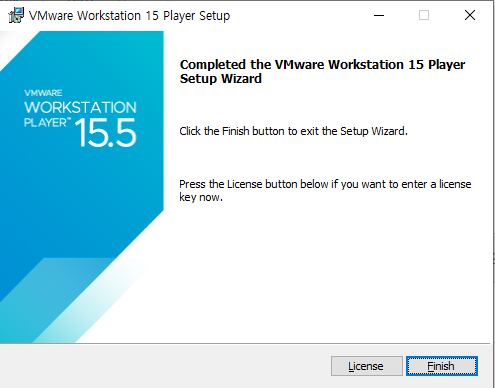The width and height of the screenshot is (495, 388).
Task: Click the WORKSTATION wordmark in the banner
Action: pos(80,107)
